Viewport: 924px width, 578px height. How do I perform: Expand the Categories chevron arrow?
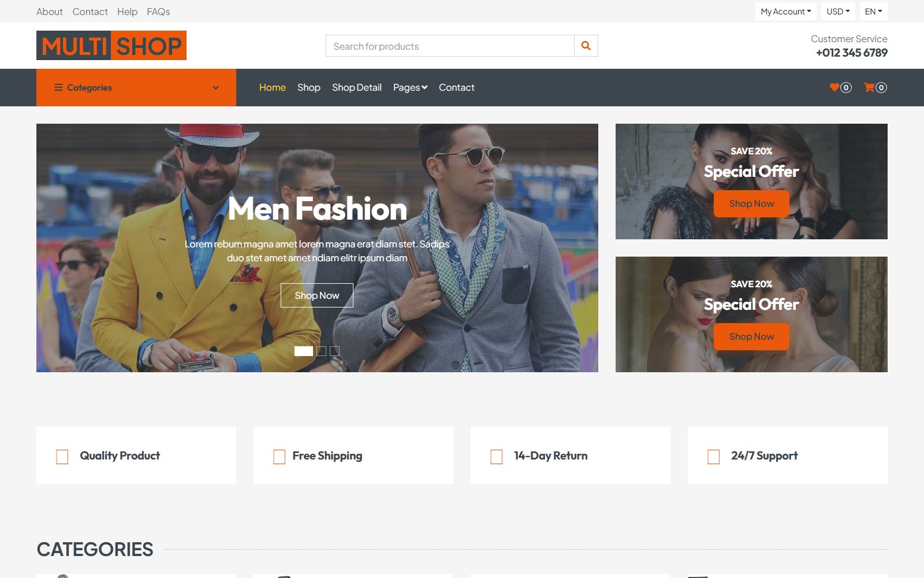coord(215,88)
